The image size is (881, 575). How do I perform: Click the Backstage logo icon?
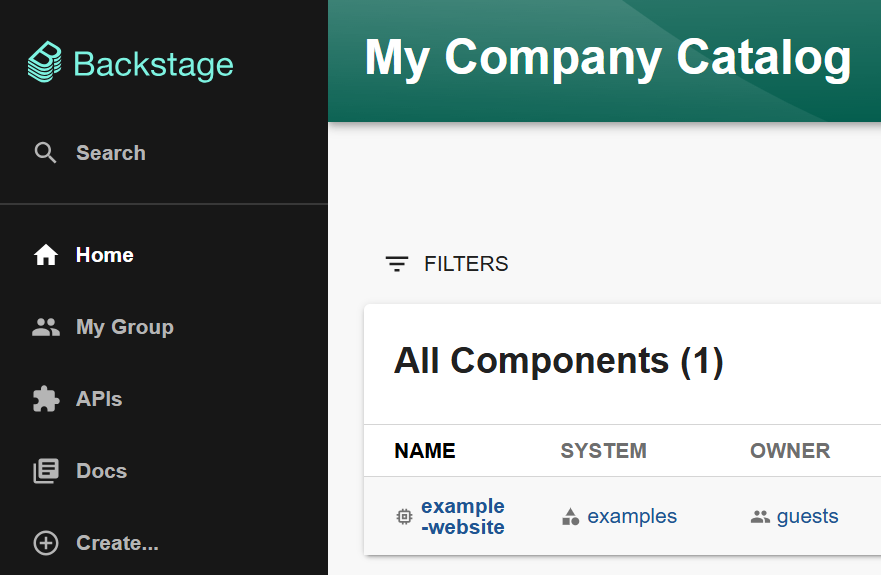(45, 62)
